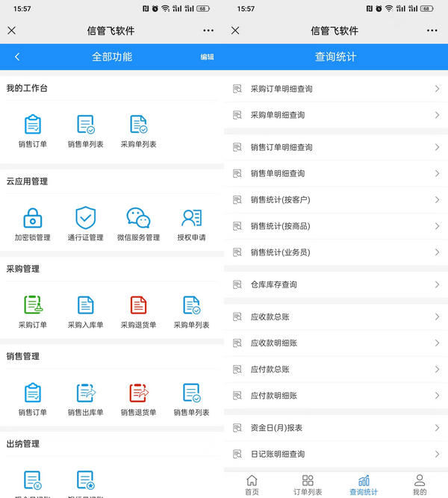Image resolution: width=448 pixels, height=498 pixels.
Task: Open 销售出库单 icon
Action: tap(86, 393)
